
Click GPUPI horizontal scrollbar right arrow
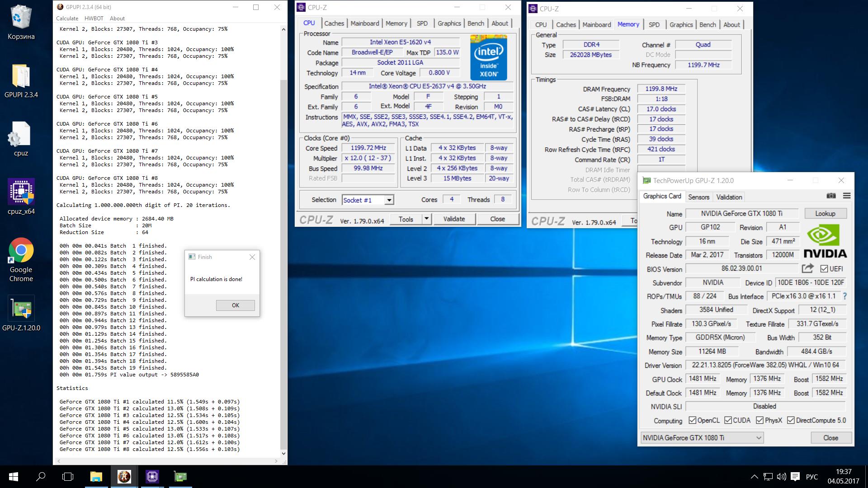(x=276, y=461)
